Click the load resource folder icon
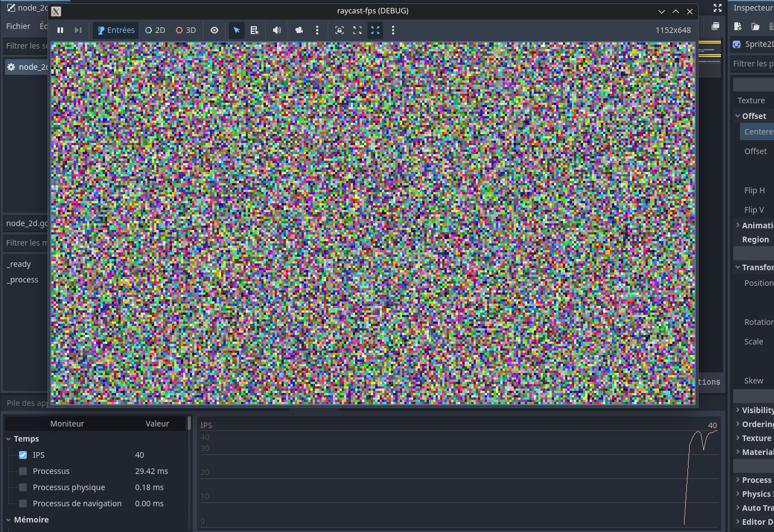Image resolution: width=774 pixels, height=532 pixels. coord(756,26)
